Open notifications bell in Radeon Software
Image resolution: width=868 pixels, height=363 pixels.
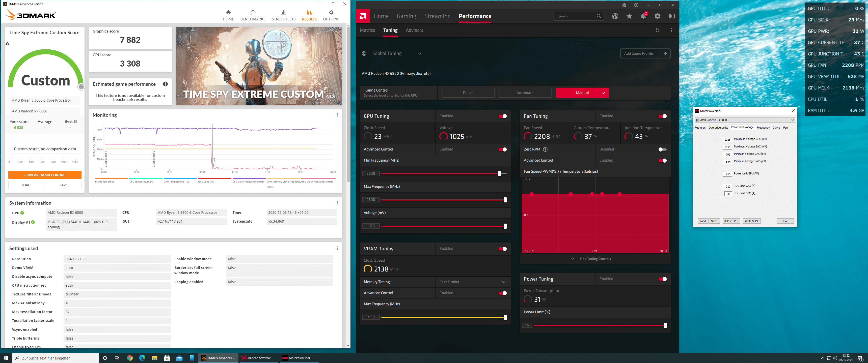(x=643, y=16)
